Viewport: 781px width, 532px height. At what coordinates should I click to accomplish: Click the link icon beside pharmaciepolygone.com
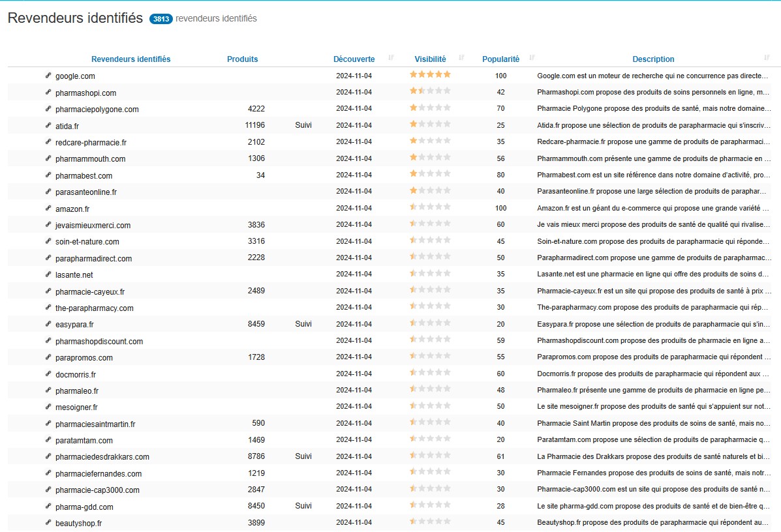tap(48, 108)
